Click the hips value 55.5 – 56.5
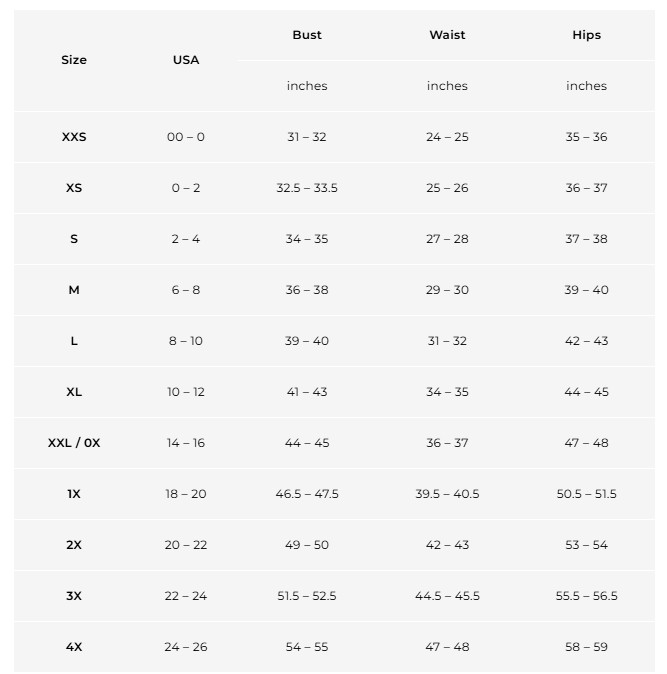 (586, 596)
